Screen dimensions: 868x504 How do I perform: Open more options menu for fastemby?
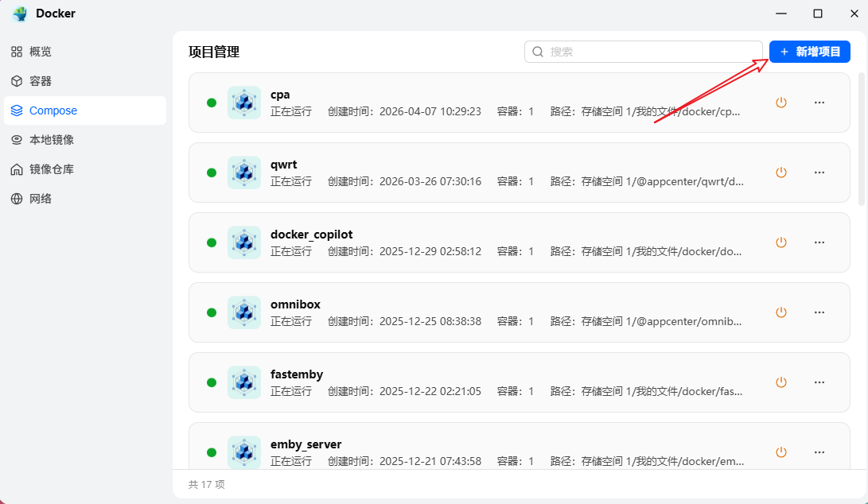click(819, 382)
